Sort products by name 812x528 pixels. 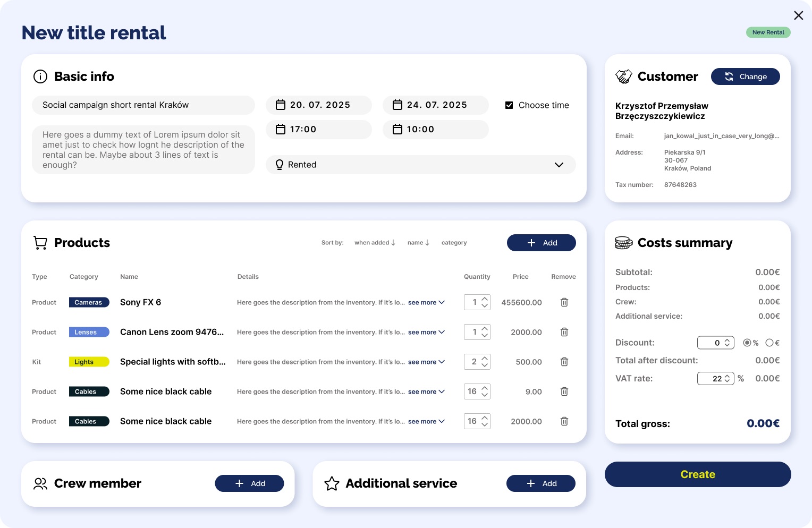(419, 243)
